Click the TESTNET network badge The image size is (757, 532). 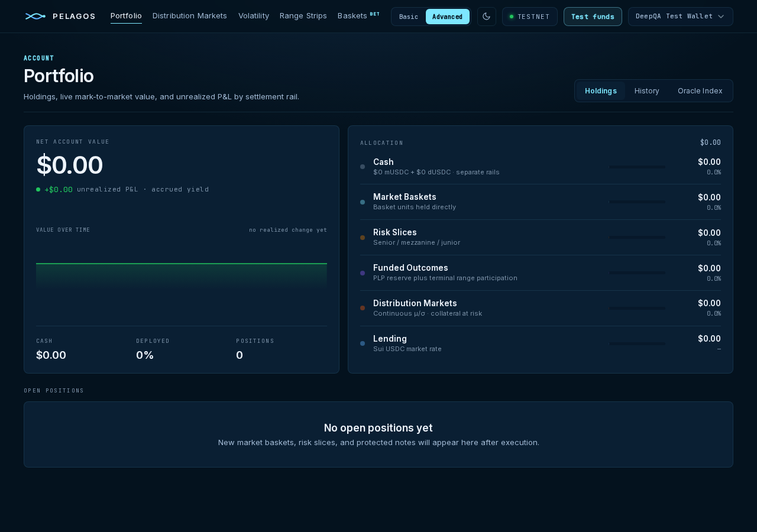[x=530, y=17]
